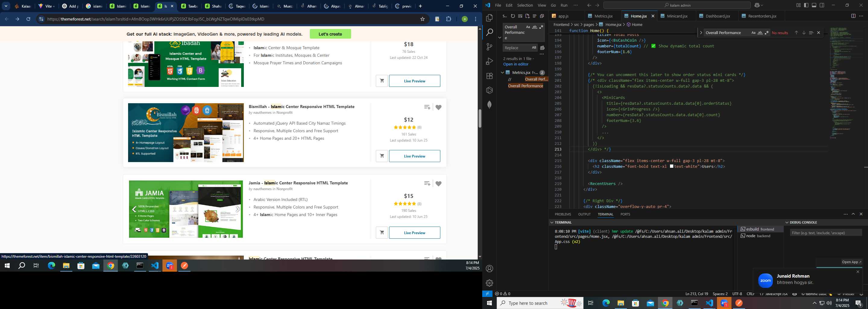The width and height of the screenshot is (868, 309).
Task: Switch to the PROBLEMS panel tab
Action: tap(563, 215)
